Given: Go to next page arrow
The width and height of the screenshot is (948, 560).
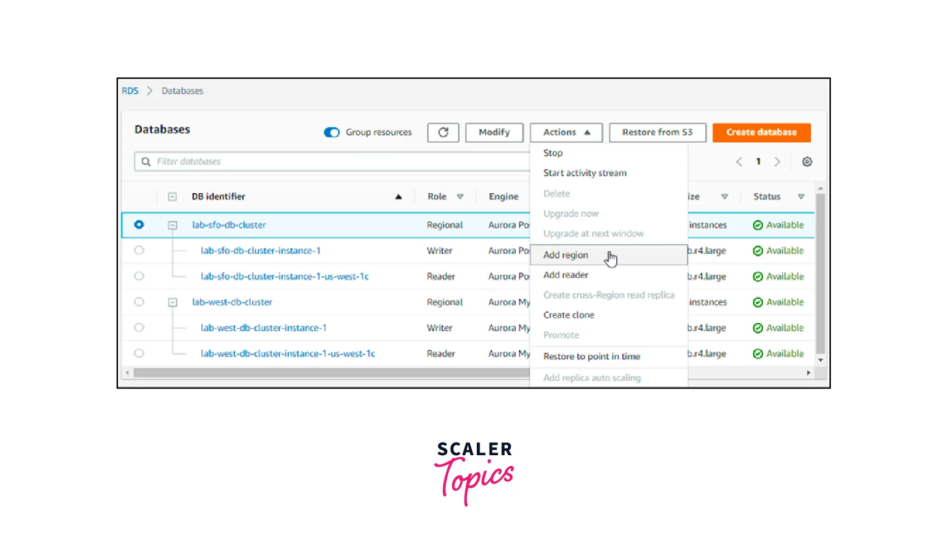Looking at the screenshot, I should [777, 162].
